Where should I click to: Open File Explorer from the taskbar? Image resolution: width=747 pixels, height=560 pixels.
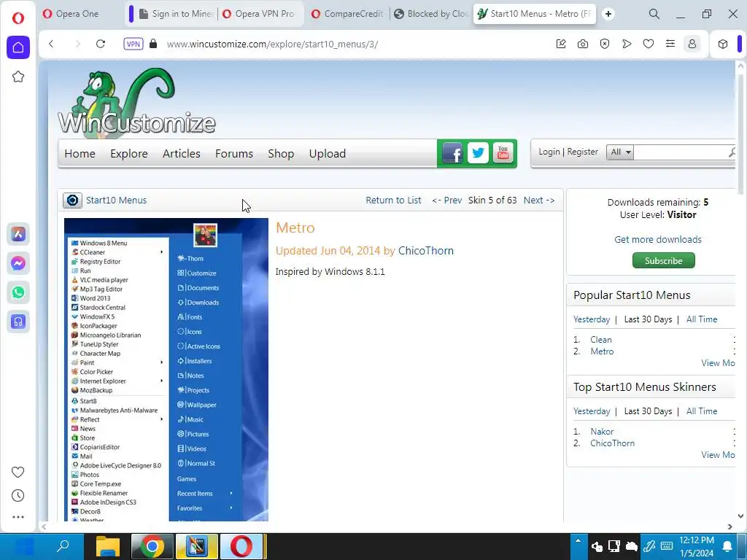pos(108,546)
